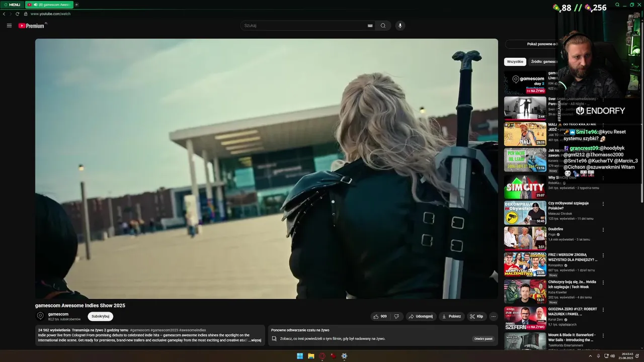View site info via lock icon
644x362 pixels.
[26, 14]
